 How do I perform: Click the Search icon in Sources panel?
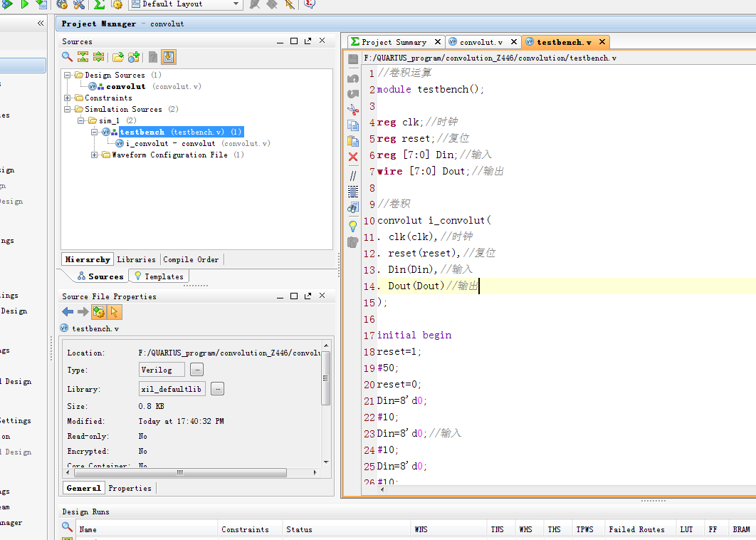coord(67,57)
